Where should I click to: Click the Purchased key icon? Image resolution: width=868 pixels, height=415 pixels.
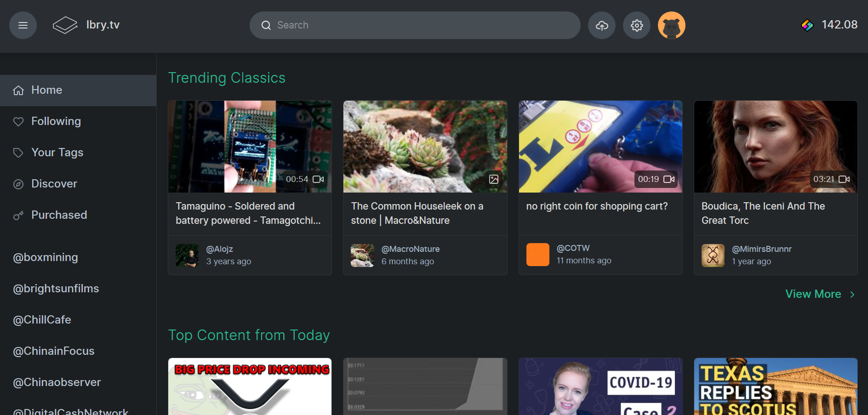[x=18, y=216]
